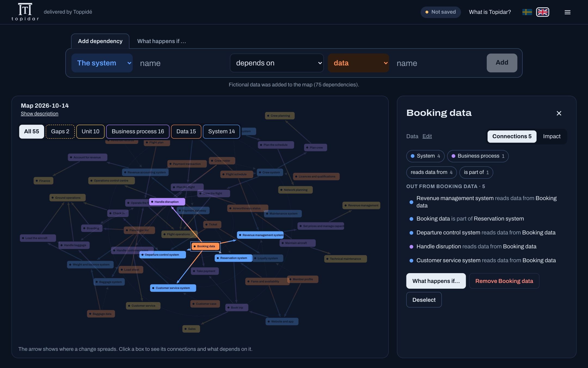This screenshot has height=368, width=588.
Task: Switch to the Impact tab
Action: [552, 136]
